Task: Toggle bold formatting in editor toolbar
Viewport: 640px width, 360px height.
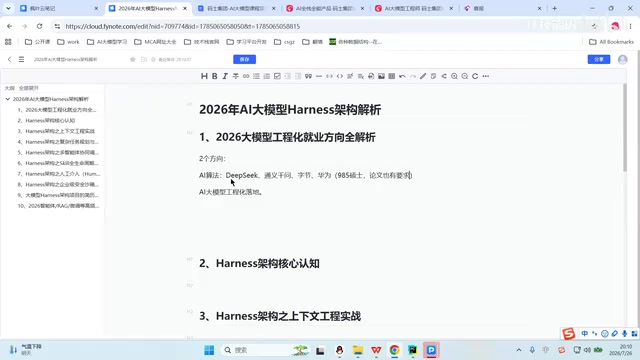Action: pyautogui.click(x=215, y=76)
